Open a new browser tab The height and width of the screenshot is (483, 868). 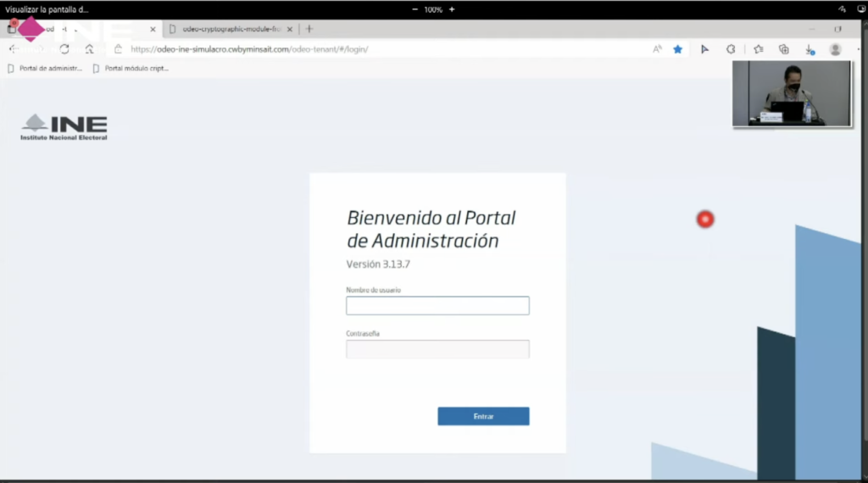point(309,29)
